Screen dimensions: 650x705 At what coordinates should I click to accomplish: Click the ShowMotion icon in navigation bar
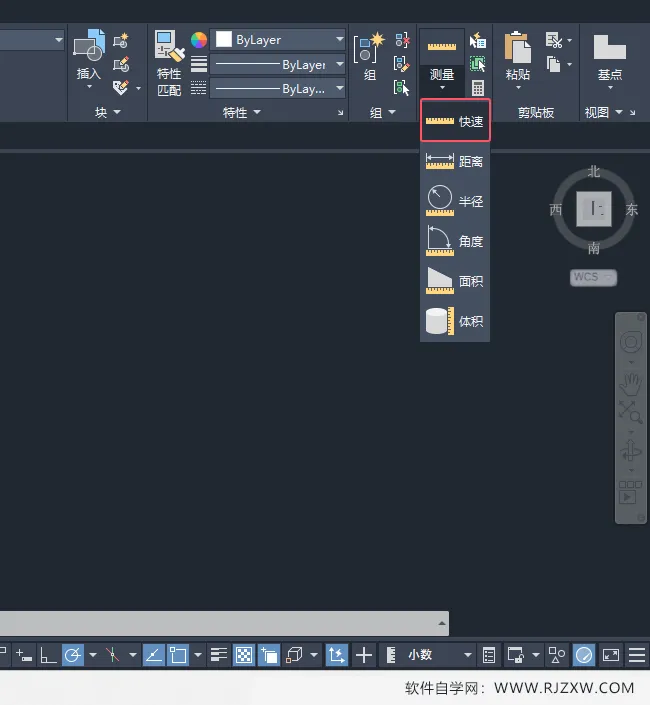pyautogui.click(x=631, y=492)
